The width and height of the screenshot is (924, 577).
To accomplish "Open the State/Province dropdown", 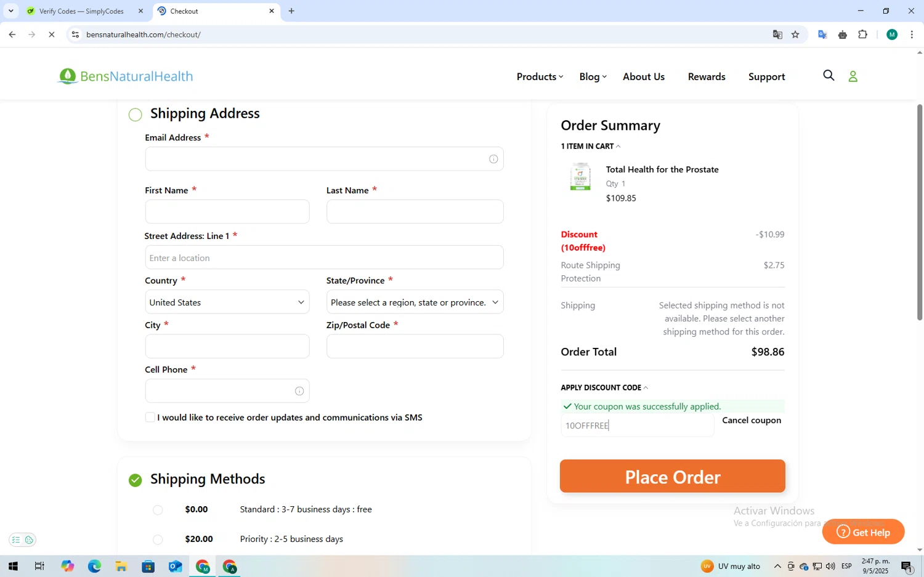I will click(415, 302).
